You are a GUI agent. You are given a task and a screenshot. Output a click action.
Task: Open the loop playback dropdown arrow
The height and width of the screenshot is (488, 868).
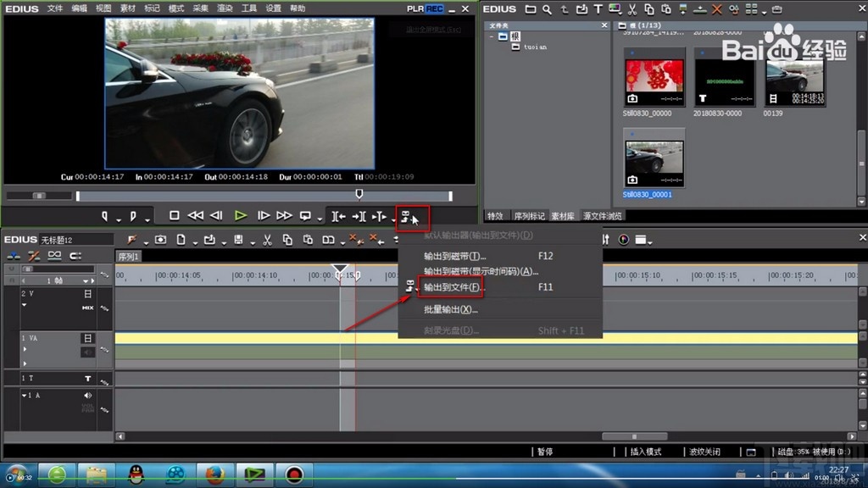click(x=320, y=219)
